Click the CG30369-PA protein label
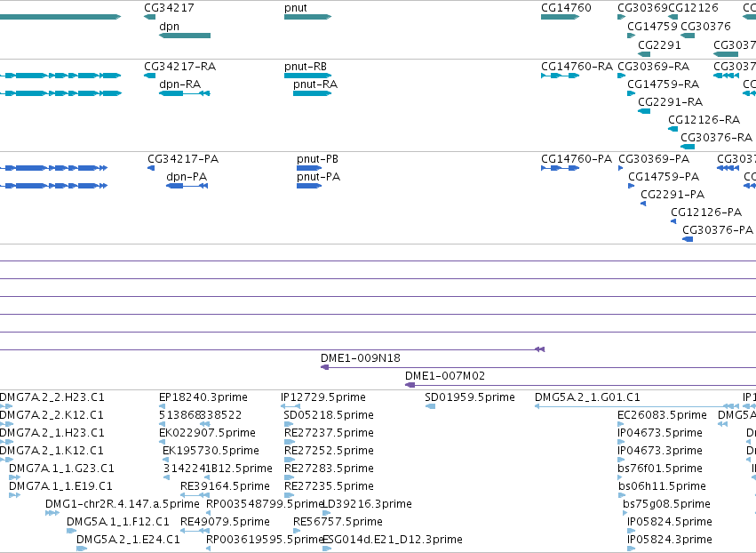This screenshot has height=553, width=756. pos(654,159)
